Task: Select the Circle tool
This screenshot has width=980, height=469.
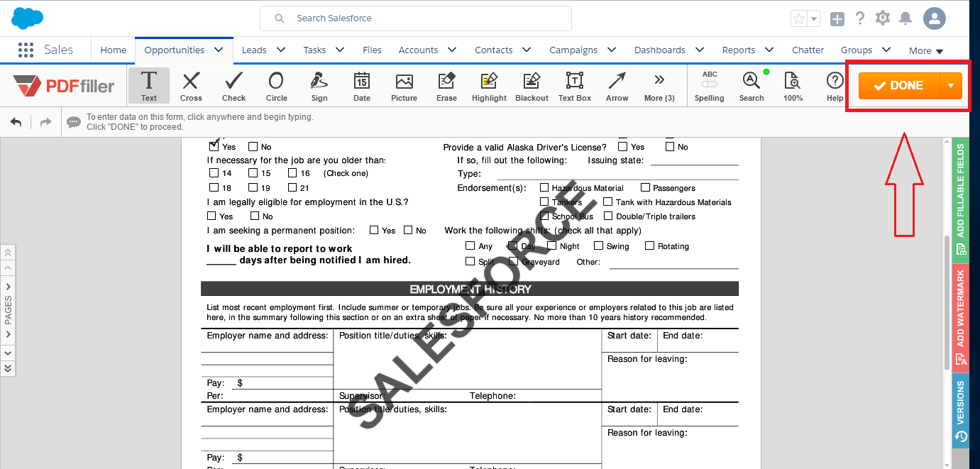Action: (x=277, y=86)
